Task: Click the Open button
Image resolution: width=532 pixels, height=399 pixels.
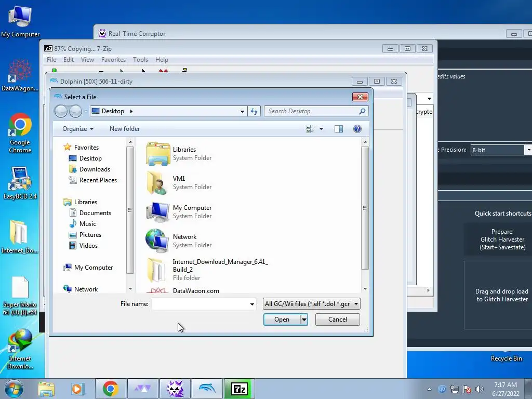Action: (x=282, y=320)
